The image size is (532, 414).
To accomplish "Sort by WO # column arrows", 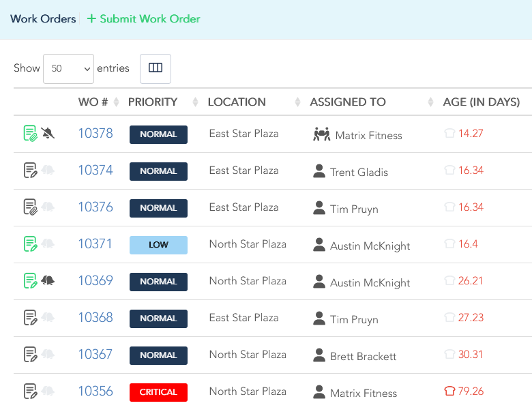I will (117, 102).
